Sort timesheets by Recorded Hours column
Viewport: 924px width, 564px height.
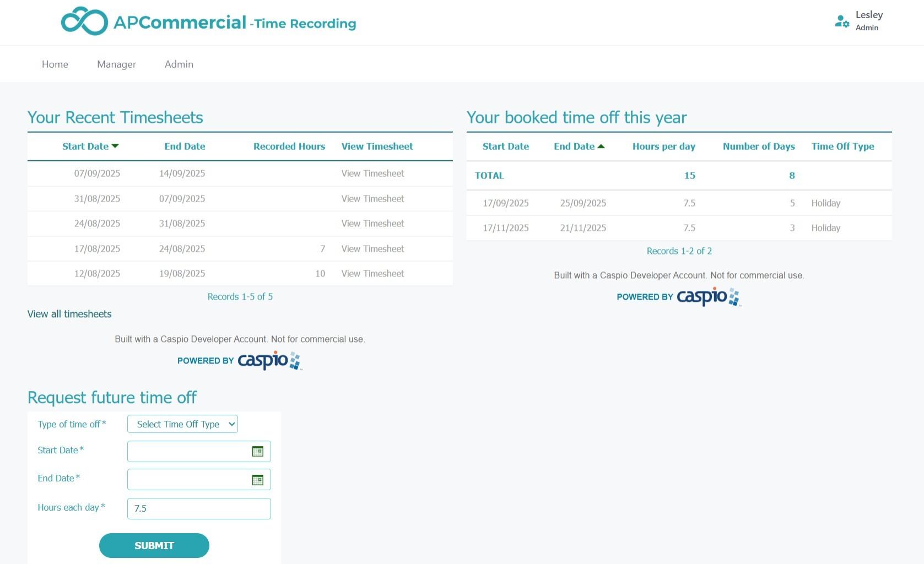click(289, 146)
